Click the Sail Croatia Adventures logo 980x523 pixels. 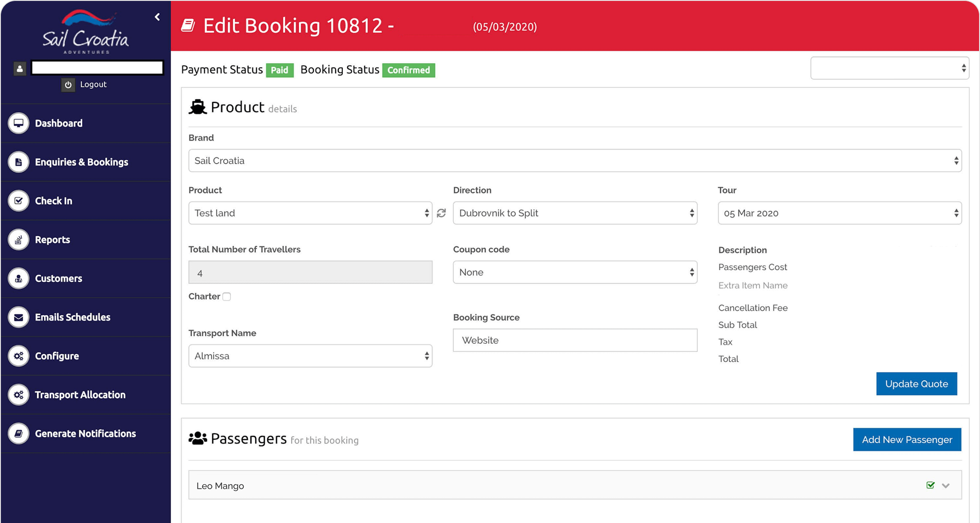tap(86, 32)
